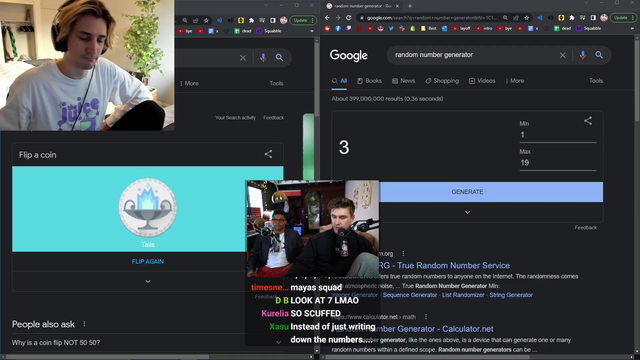
Task: Open the side panel icon in right window
Action: [593, 18]
